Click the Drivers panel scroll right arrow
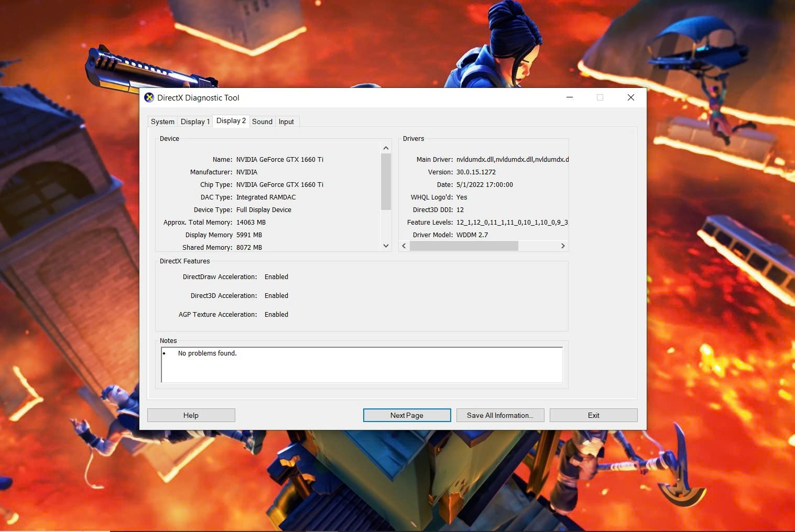Image resolution: width=795 pixels, height=532 pixels. [x=563, y=246]
